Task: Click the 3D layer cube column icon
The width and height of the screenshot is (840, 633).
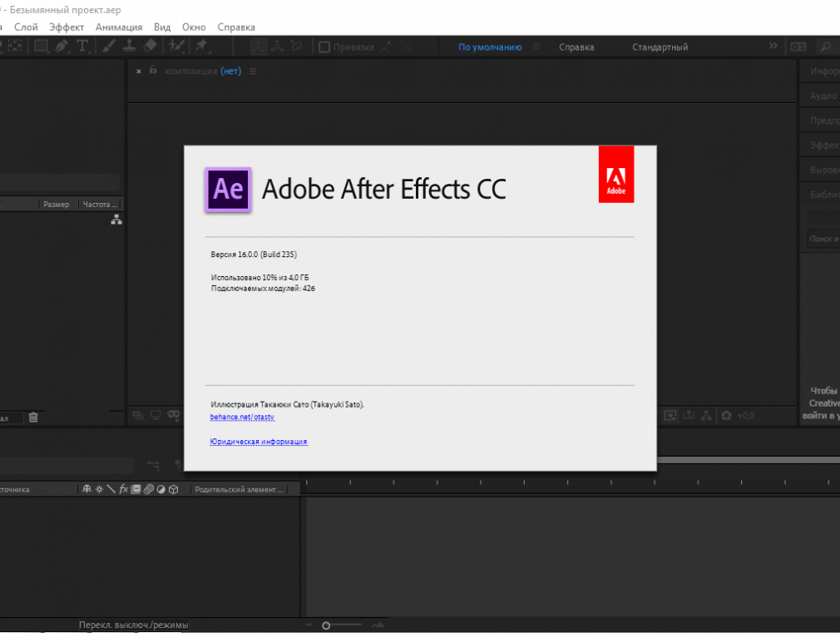Action: [174, 489]
